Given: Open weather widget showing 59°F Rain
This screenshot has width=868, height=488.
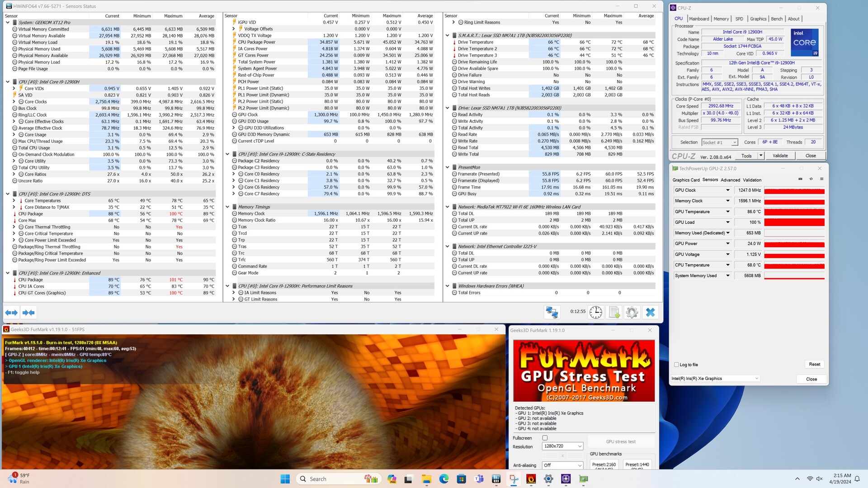Looking at the screenshot, I should [19, 479].
